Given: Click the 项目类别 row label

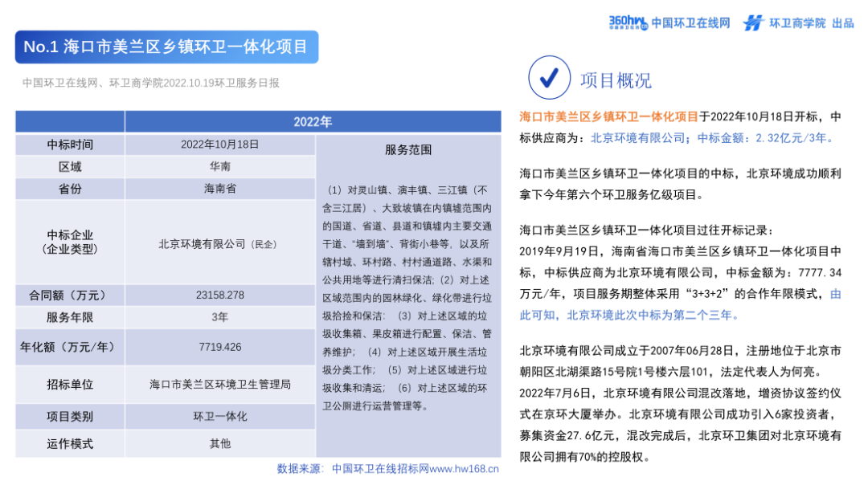Looking at the screenshot, I should (70, 417).
